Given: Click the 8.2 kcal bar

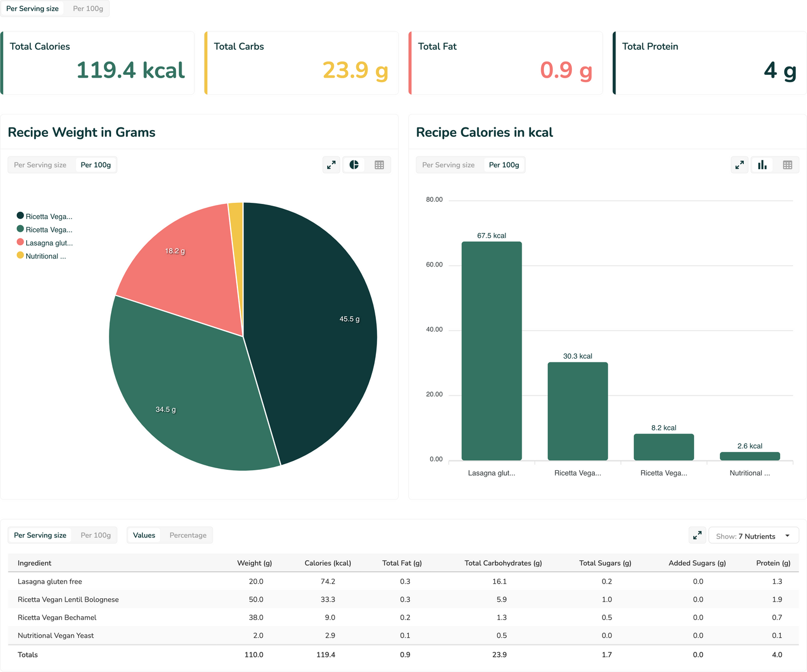Looking at the screenshot, I should pos(663,447).
